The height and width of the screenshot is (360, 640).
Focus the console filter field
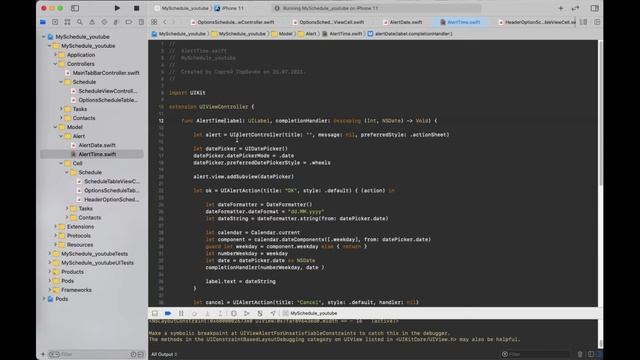[536, 354]
